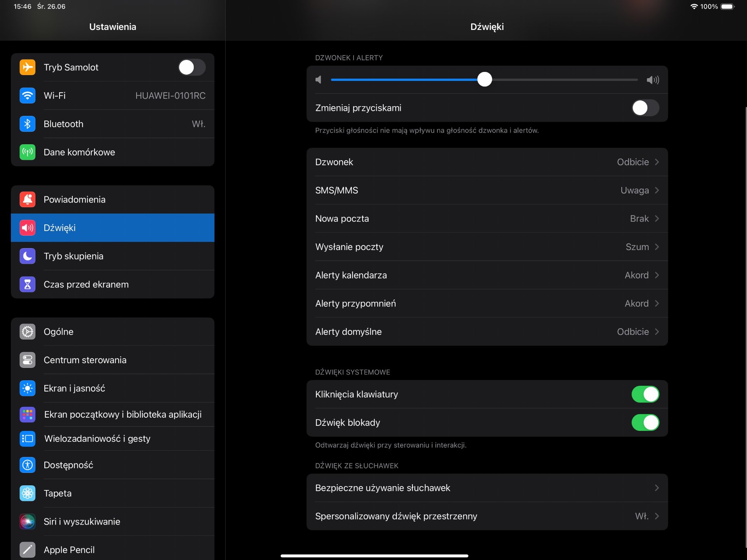
Task: Click the unfilled part of volume slider
Action: click(565, 80)
